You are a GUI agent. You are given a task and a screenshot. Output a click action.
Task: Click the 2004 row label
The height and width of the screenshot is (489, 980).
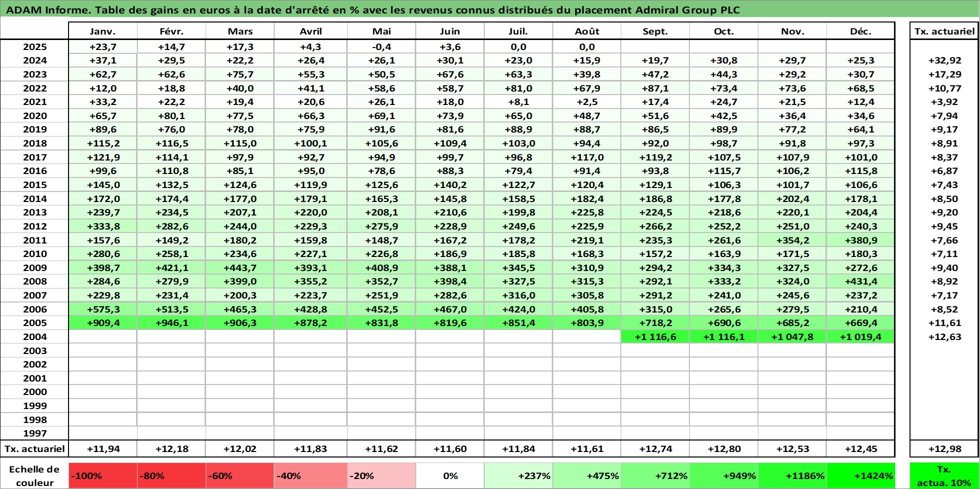[35, 337]
